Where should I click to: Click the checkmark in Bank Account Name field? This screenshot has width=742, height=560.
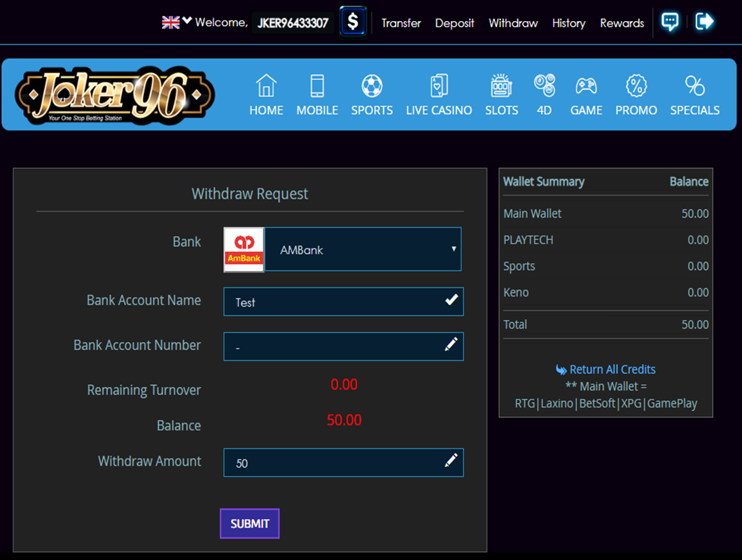451,300
